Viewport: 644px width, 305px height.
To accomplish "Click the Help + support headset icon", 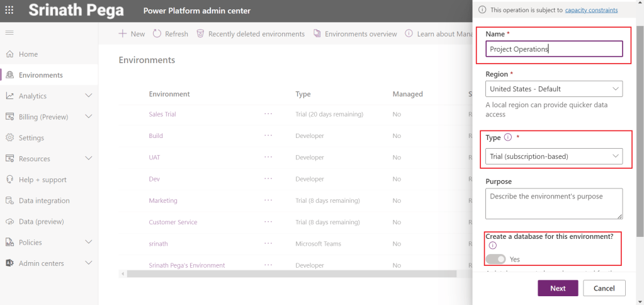I will (x=9, y=180).
